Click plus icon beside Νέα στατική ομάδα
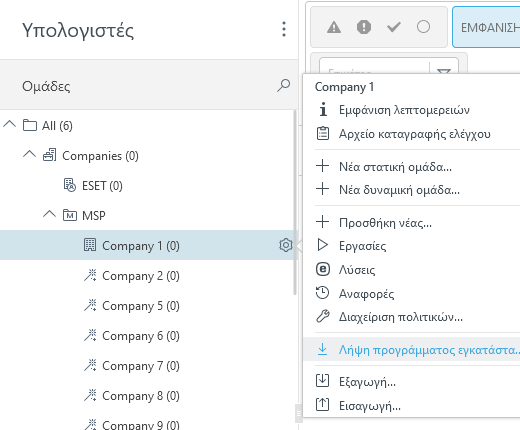Viewport: 520px width, 430px height. (x=322, y=166)
